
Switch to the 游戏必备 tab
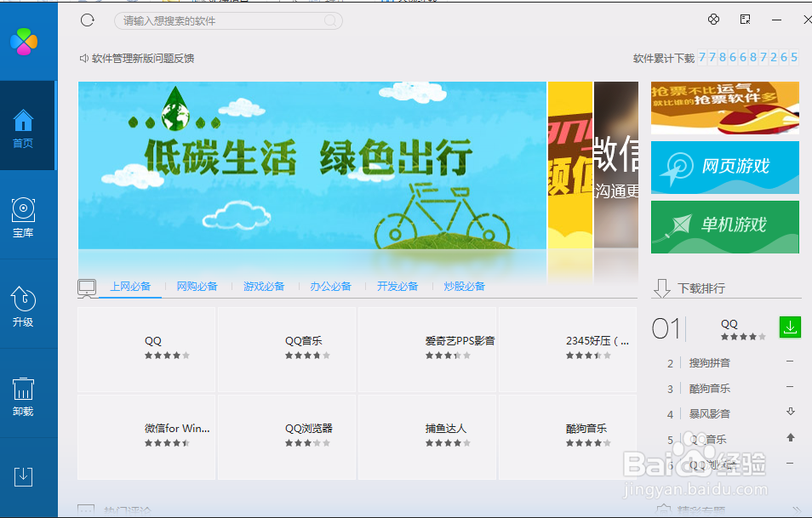click(263, 287)
